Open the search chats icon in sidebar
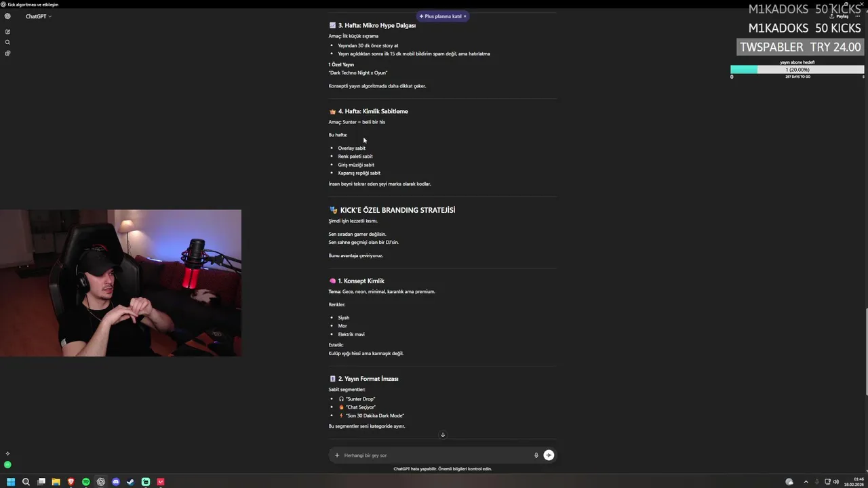868x488 pixels. (x=7, y=42)
